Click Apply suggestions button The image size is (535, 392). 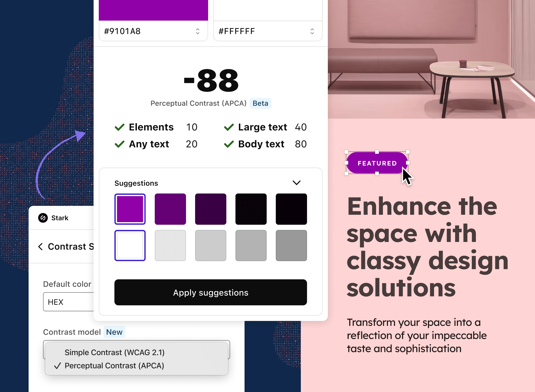pos(211,292)
